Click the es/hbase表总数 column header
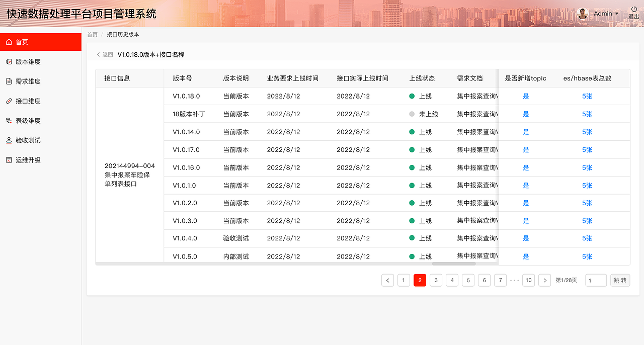This screenshot has width=644, height=345. click(587, 78)
